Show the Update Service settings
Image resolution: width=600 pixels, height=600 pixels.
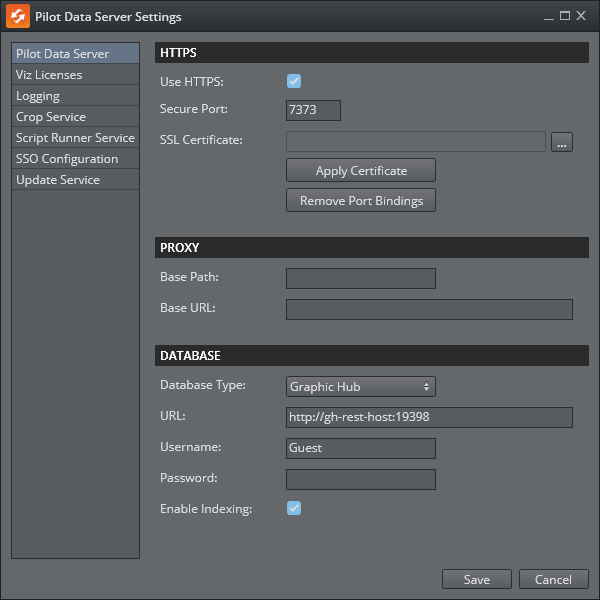75,180
